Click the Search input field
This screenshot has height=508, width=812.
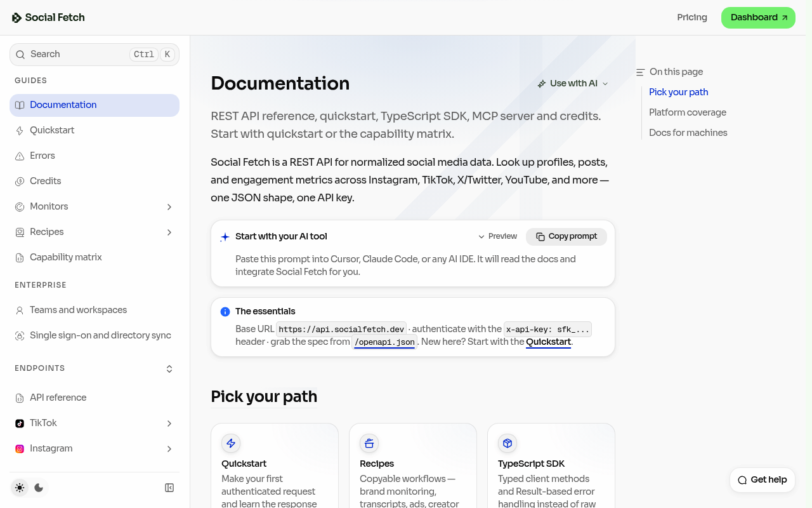[x=95, y=55]
